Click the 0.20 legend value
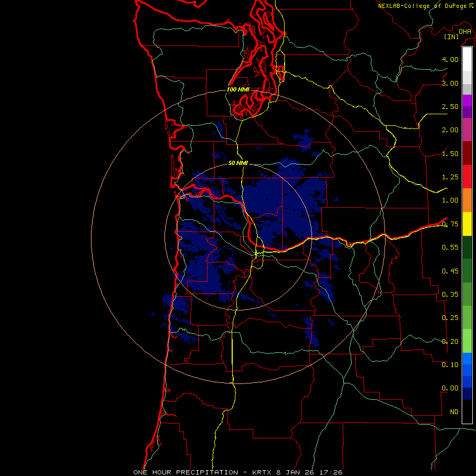The height and width of the screenshot is (476, 476). click(450, 341)
